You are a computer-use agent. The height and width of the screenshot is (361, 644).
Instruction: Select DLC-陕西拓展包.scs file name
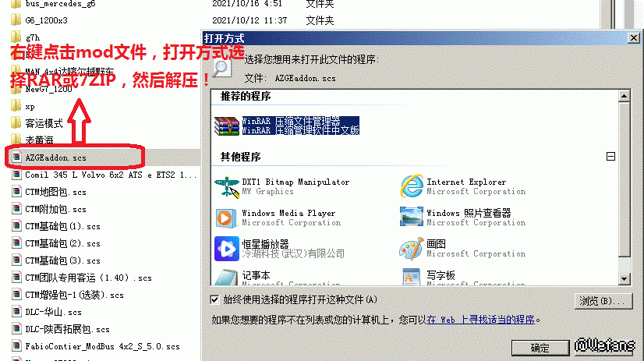[67, 329]
